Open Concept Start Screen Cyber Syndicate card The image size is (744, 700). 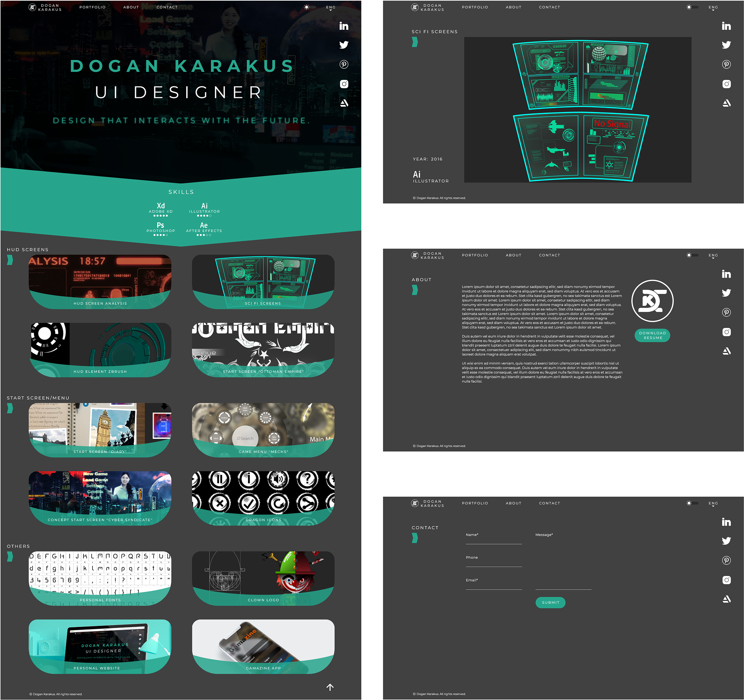[x=100, y=498]
